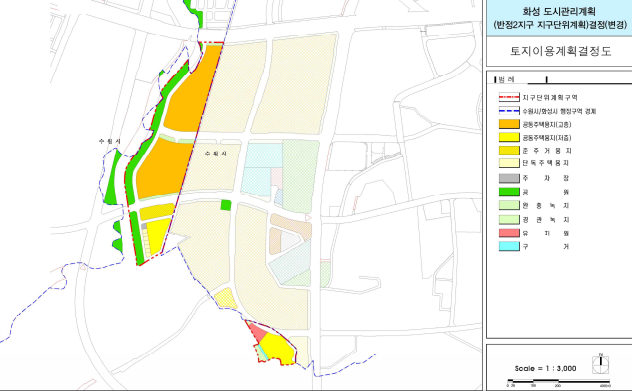Viewport: 632px width, 391px height.
Task: Select the bright green park legend swatch
Action: coord(509,192)
